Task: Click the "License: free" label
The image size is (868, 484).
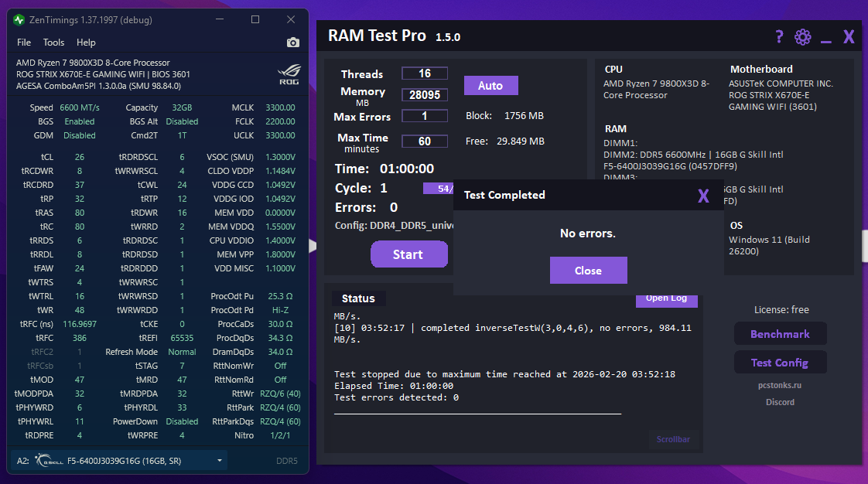Action: pos(781,310)
